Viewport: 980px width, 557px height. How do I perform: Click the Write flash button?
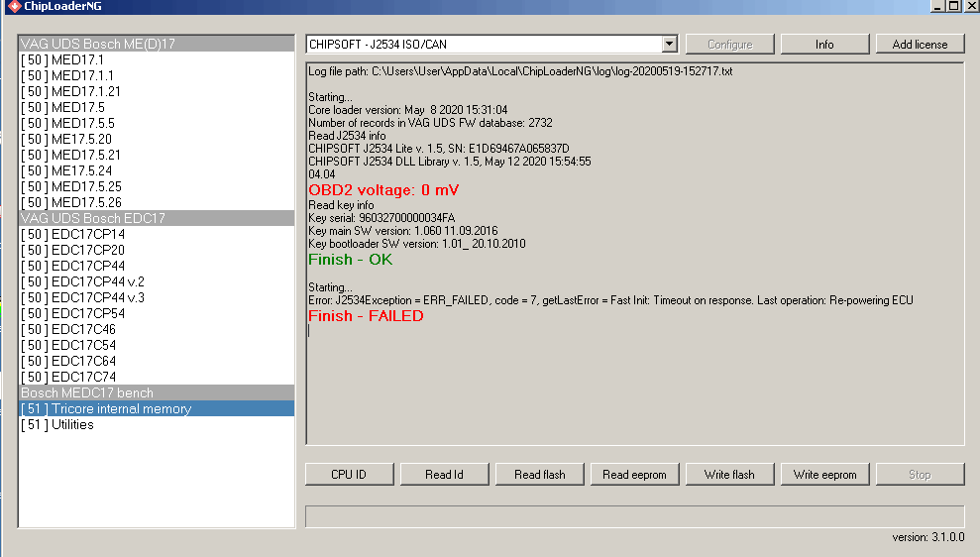[729, 475]
